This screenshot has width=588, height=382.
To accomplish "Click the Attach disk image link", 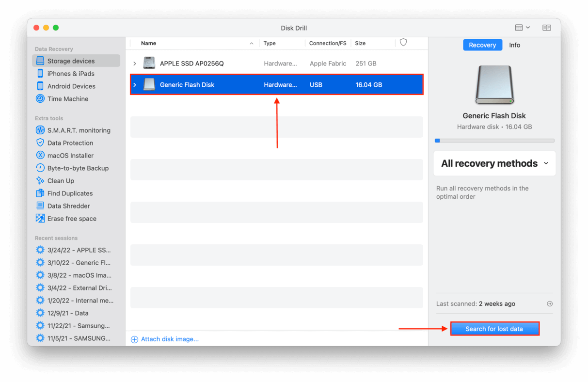I will click(x=170, y=339).
